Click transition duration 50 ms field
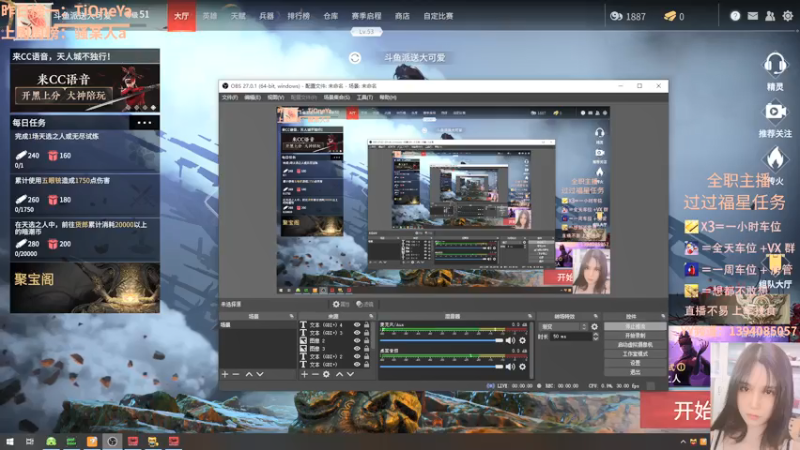This screenshot has height=450, width=800. tap(570, 337)
